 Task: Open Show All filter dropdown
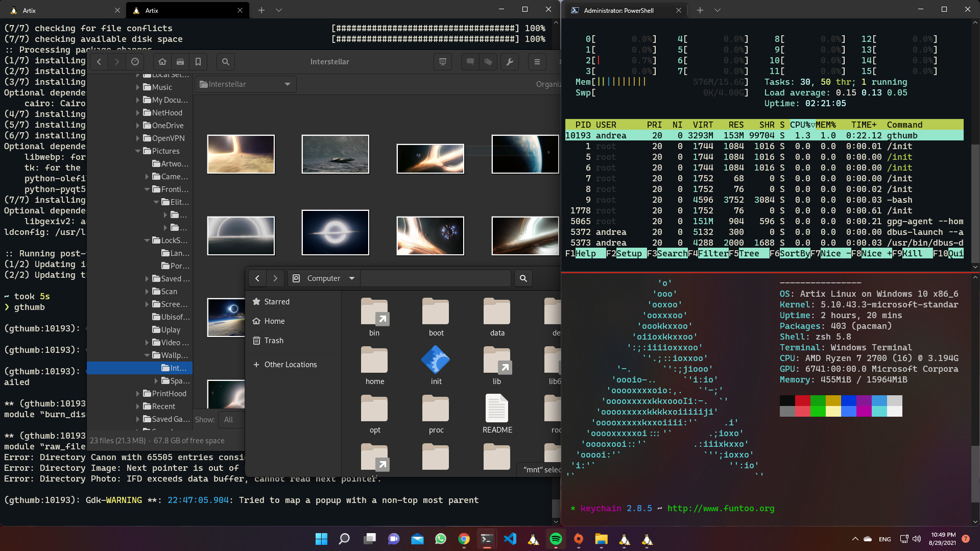coord(232,420)
